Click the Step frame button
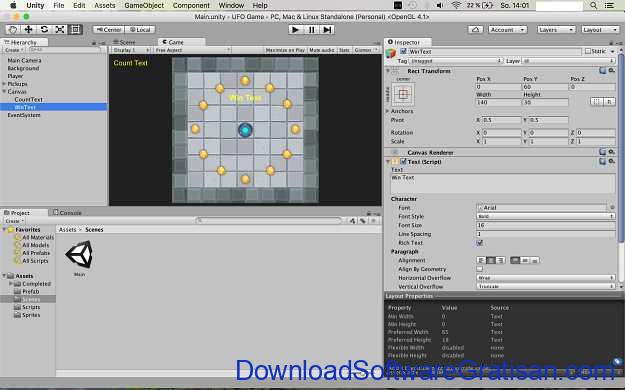The height and width of the screenshot is (390, 625). tap(327, 30)
